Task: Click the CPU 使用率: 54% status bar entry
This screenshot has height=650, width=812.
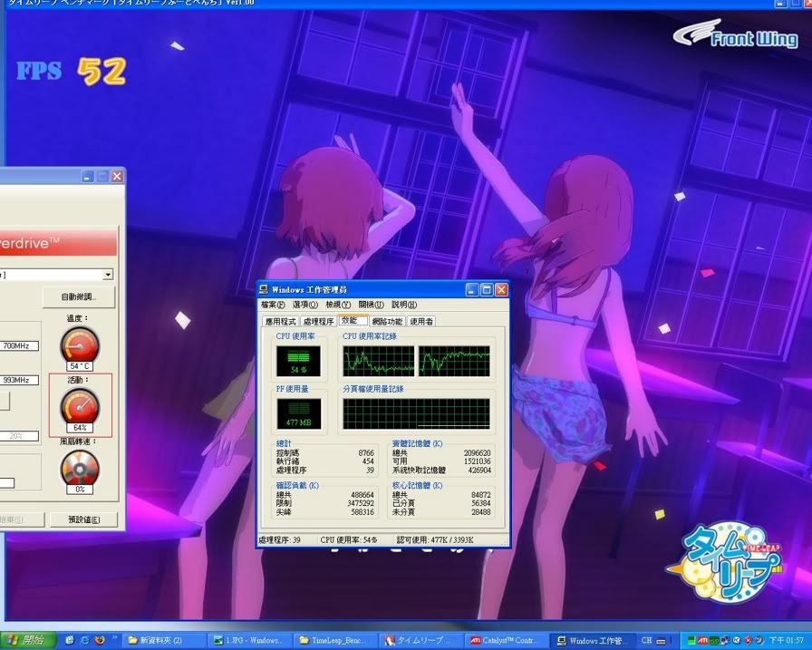Action: [x=349, y=539]
